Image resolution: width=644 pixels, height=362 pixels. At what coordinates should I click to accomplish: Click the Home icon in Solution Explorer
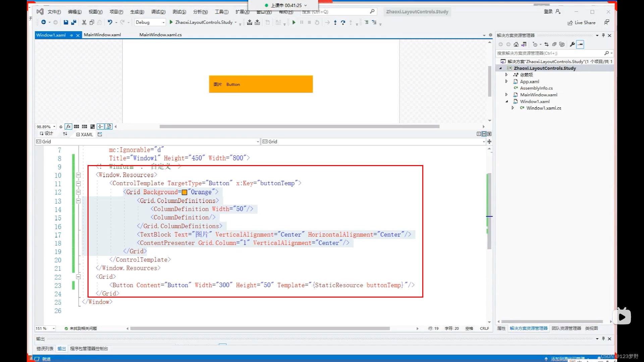point(516,44)
